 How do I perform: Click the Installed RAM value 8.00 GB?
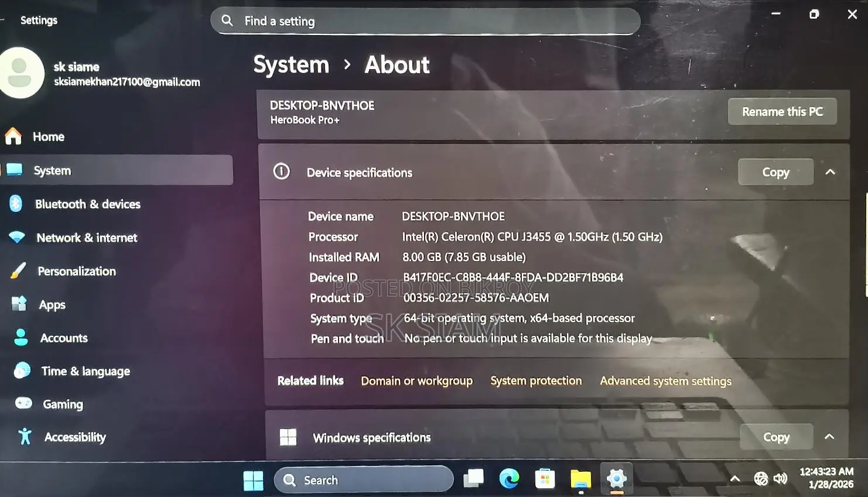click(464, 257)
